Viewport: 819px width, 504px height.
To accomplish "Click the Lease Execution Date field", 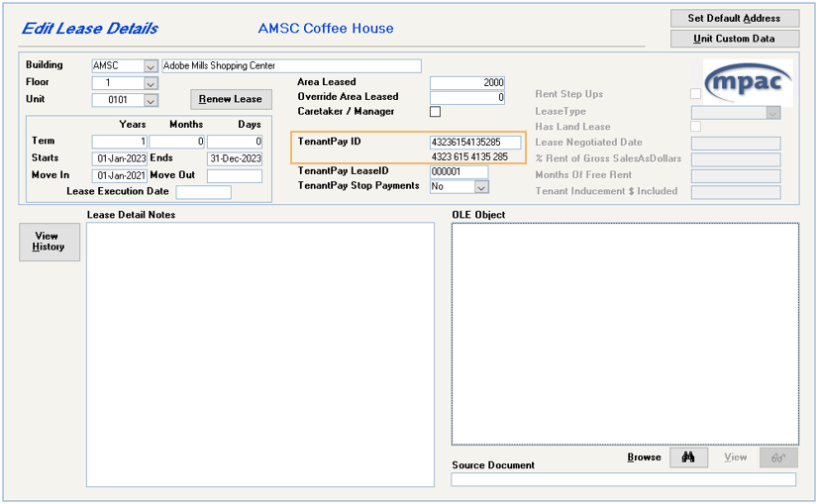I will pyautogui.click(x=204, y=192).
